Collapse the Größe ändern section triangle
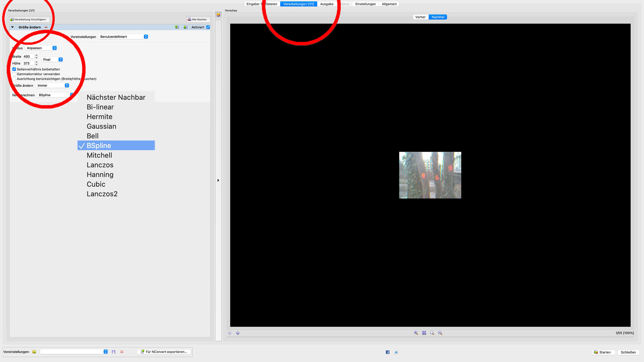Viewport: 644px width, 362px height. (x=12, y=27)
